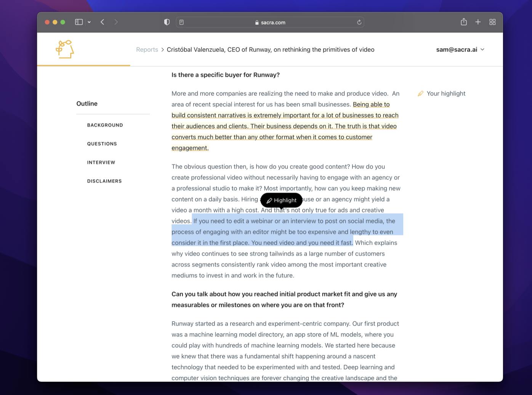Minimize the Safari window with yellow button
Viewport: 532px width, 395px height.
[x=55, y=22]
